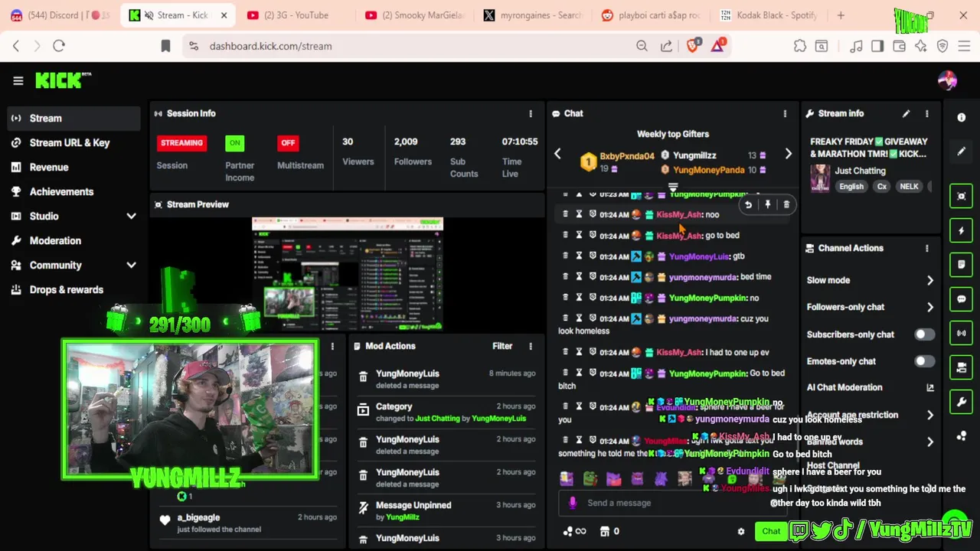Delete the 'bed time' chat message with its row trash icon
The image size is (980, 551).
[x=565, y=276]
